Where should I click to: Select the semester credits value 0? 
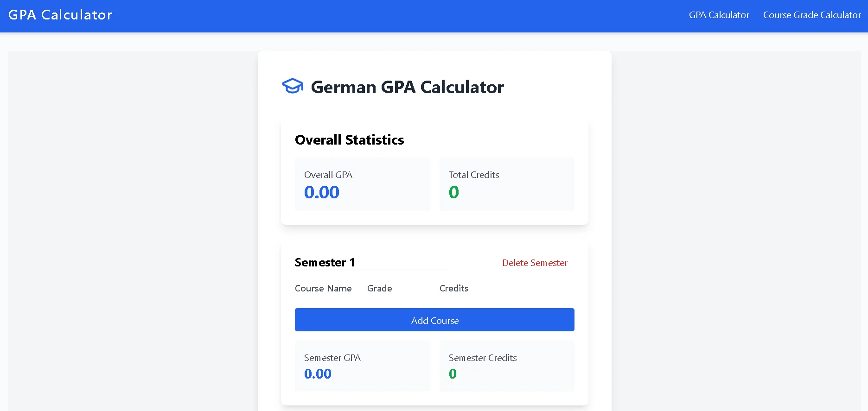453,374
